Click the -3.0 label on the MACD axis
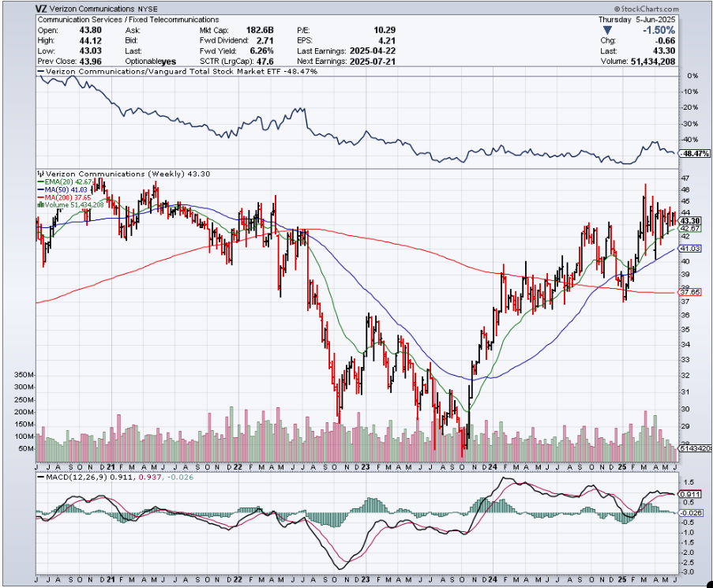Viewport: 713px width, 588px height. (x=688, y=572)
